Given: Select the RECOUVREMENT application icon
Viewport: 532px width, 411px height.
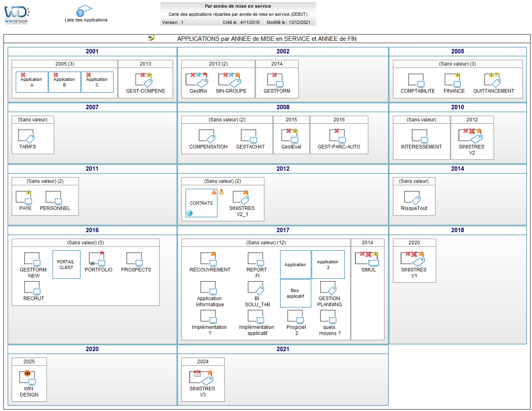Looking at the screenshot, I should 209,259.
